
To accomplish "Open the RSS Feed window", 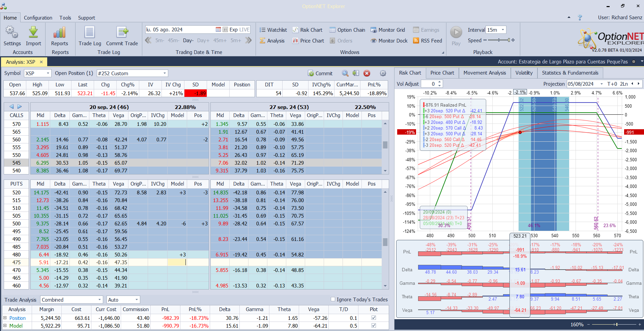I will pos(428,41).
